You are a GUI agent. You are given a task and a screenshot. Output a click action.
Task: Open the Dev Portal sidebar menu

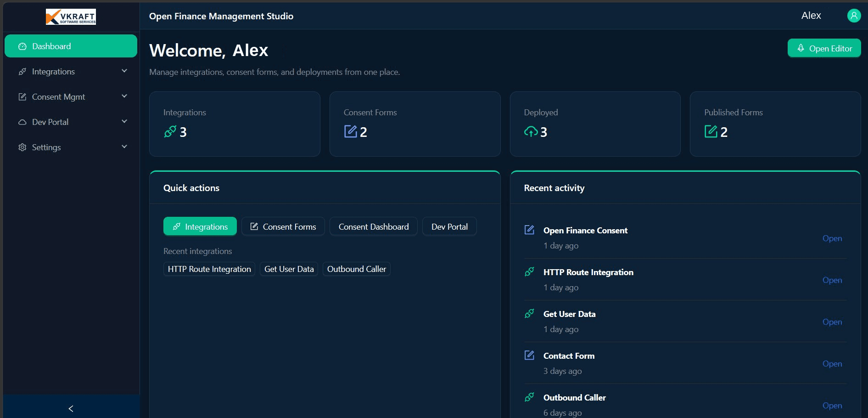[71, 122]
